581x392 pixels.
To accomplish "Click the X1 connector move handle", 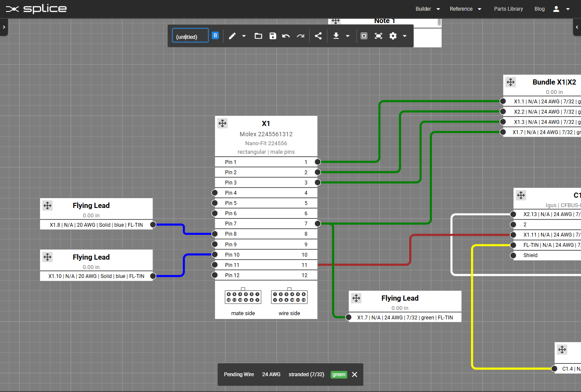I will [x=223, y=123].
